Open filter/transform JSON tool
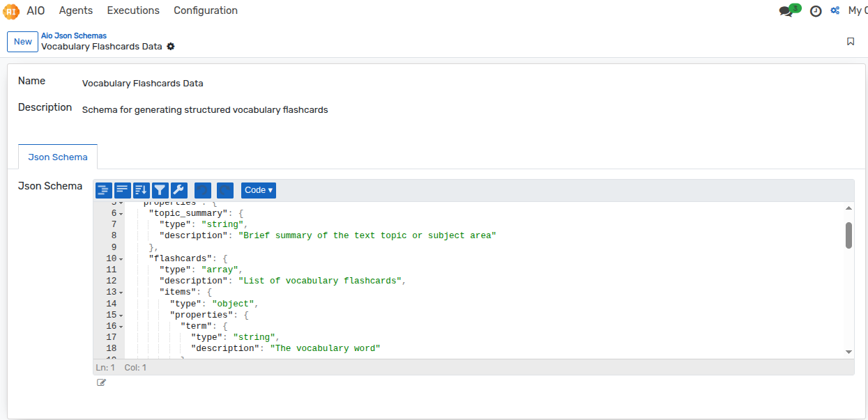This screenshot has width=868, height=420. 160,190
